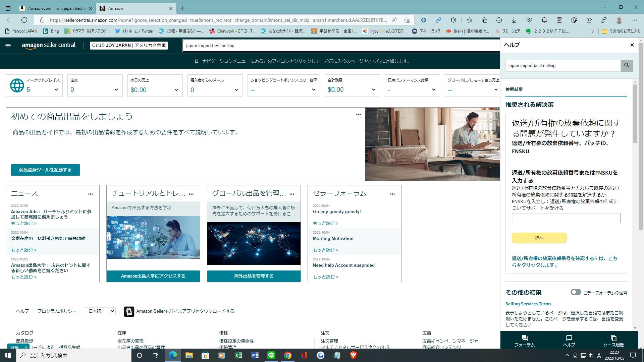Screen dimensions: 644x362
Task: Expand the Orders widget dropdown
Action: coord(116,89)
